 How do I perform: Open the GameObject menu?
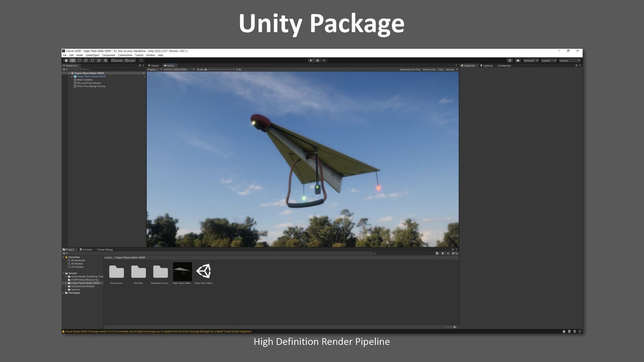tap(93, 55)
